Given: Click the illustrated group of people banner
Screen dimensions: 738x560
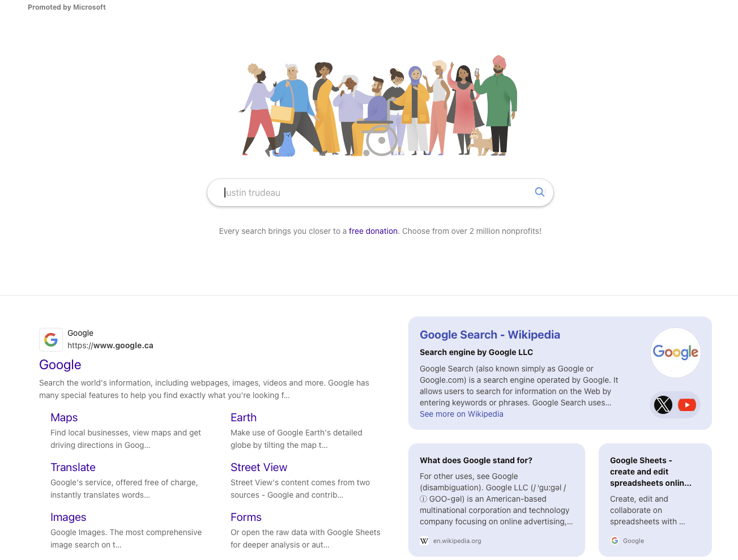Looking at the screenshot, I should click(379, 106).
